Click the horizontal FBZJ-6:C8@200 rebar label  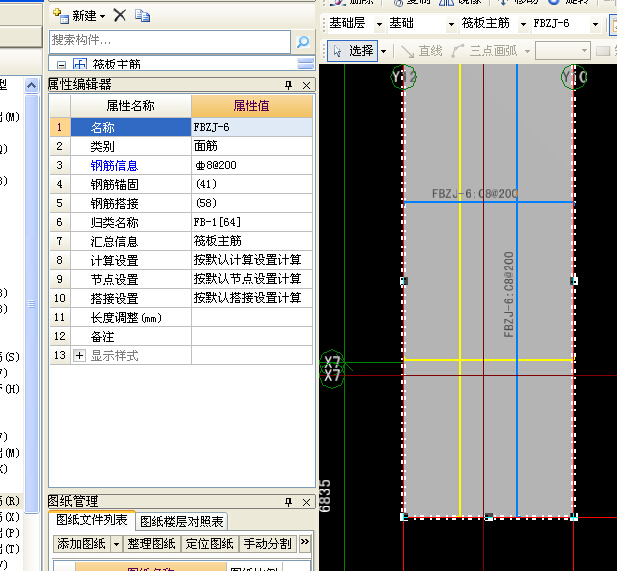pos(475,194)
